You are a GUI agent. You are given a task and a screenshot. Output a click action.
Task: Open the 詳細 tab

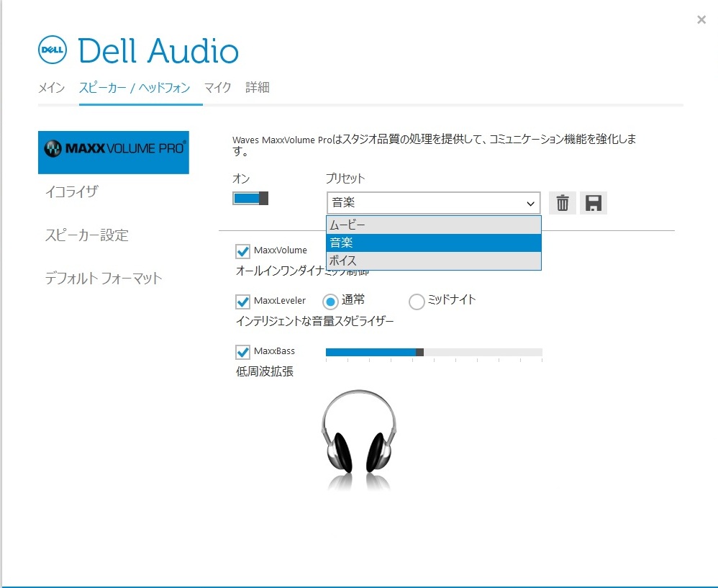pos(258,87)
